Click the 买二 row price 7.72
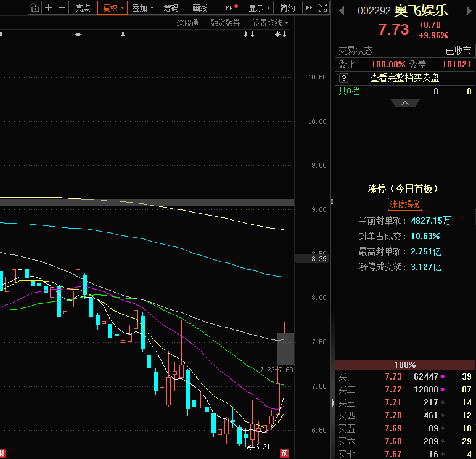 tap(393, 389)
